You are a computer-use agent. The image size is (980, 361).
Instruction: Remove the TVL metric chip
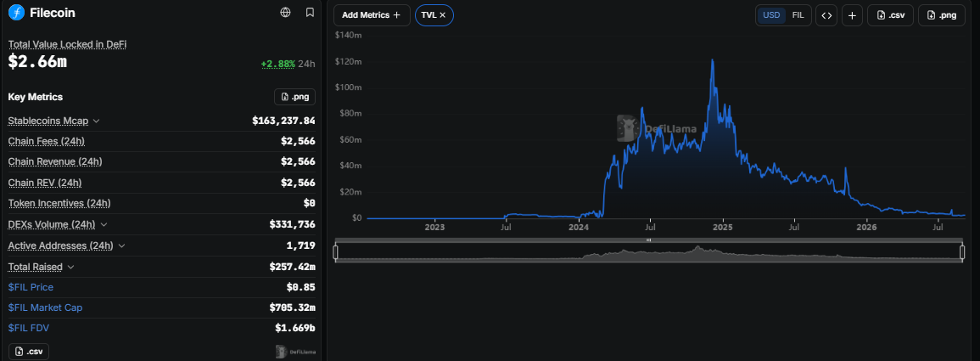(x=443, y=15)
